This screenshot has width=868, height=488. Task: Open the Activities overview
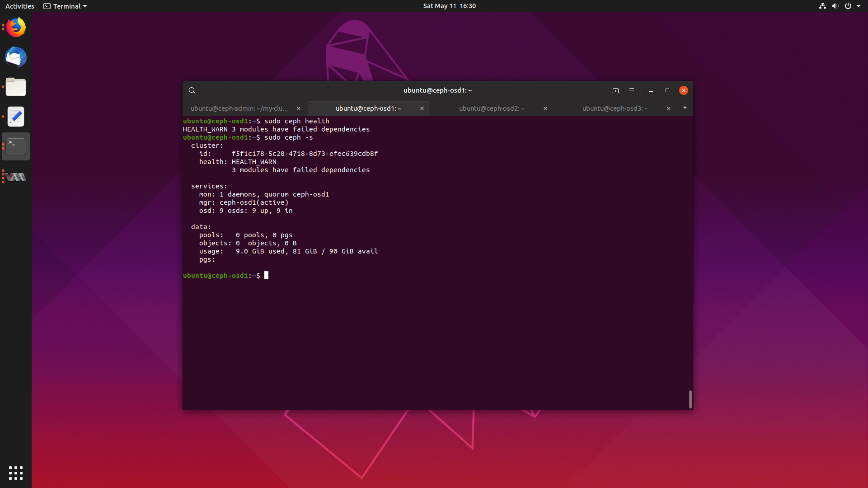(x=19, y=6)
